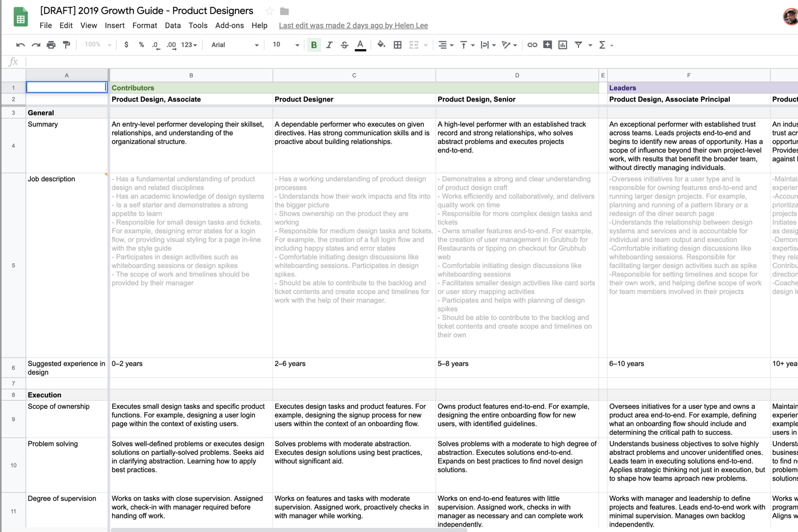Star this document
The height and width of the screenshot is (532, 798).
click(x=269, y=11)
